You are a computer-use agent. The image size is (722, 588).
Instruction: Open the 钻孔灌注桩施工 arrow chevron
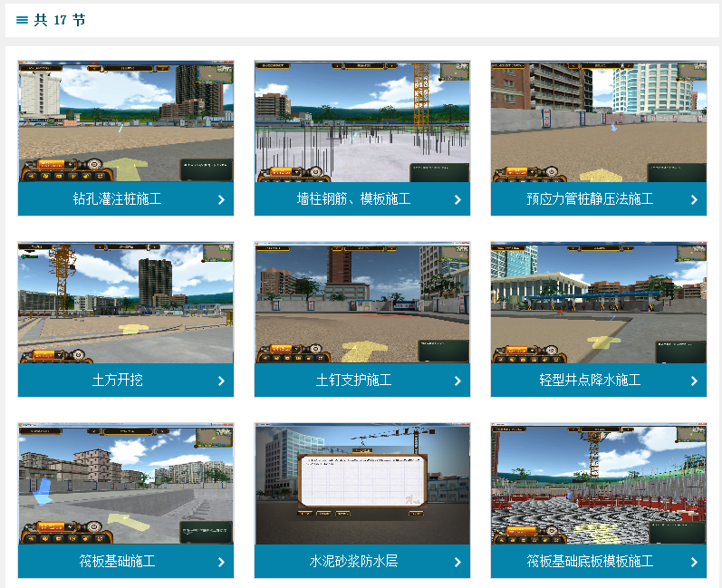[221, 199]
